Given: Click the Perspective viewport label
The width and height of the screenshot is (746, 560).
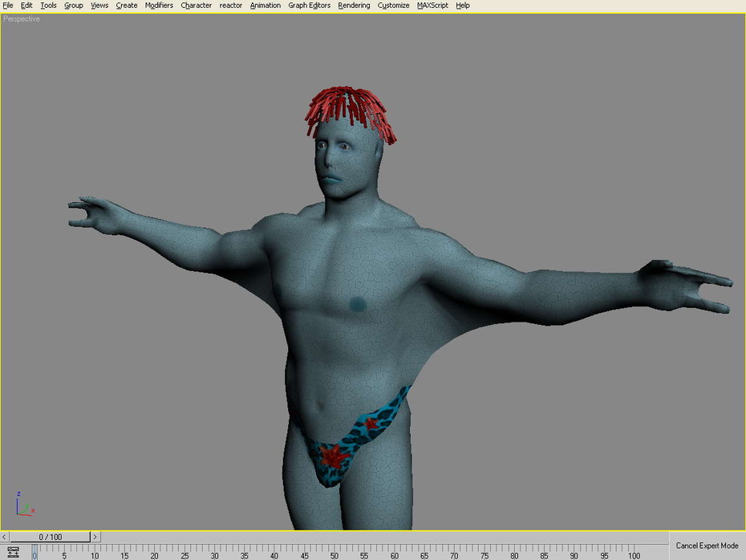Looking at the screenshot, I should pos(22,19).
